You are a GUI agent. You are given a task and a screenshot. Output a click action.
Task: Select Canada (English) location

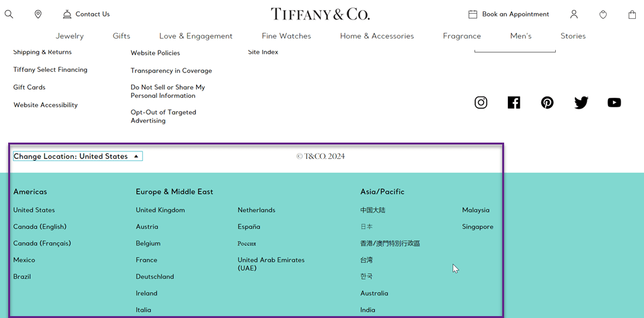pos(40,227)
